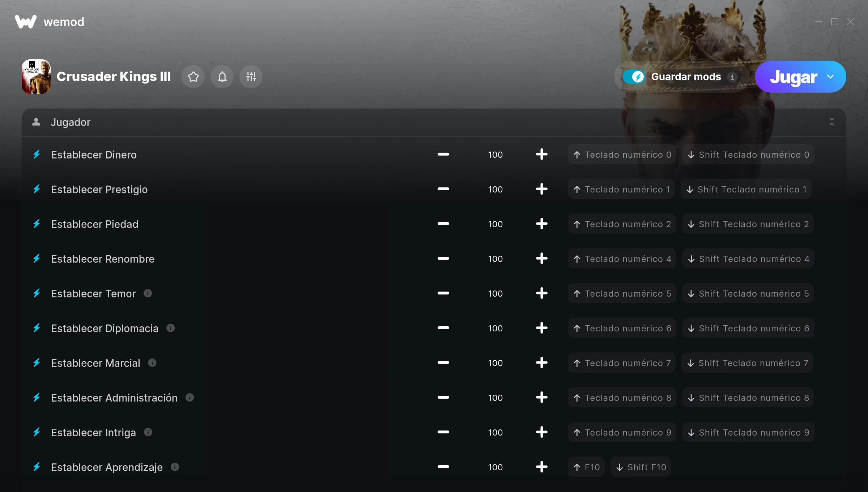Screen dimensions: 868x492
Task: Click the Jugar button
Action: 793,77
